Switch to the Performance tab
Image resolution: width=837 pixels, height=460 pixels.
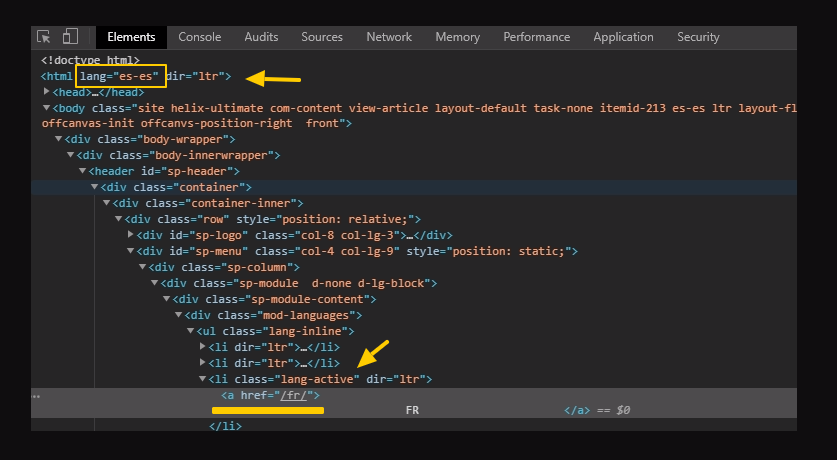[x=536, y=37]
